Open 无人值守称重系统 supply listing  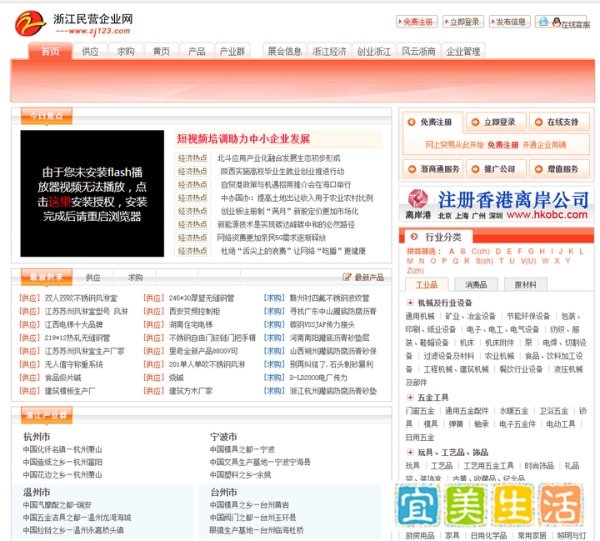(x=74, y=364)
